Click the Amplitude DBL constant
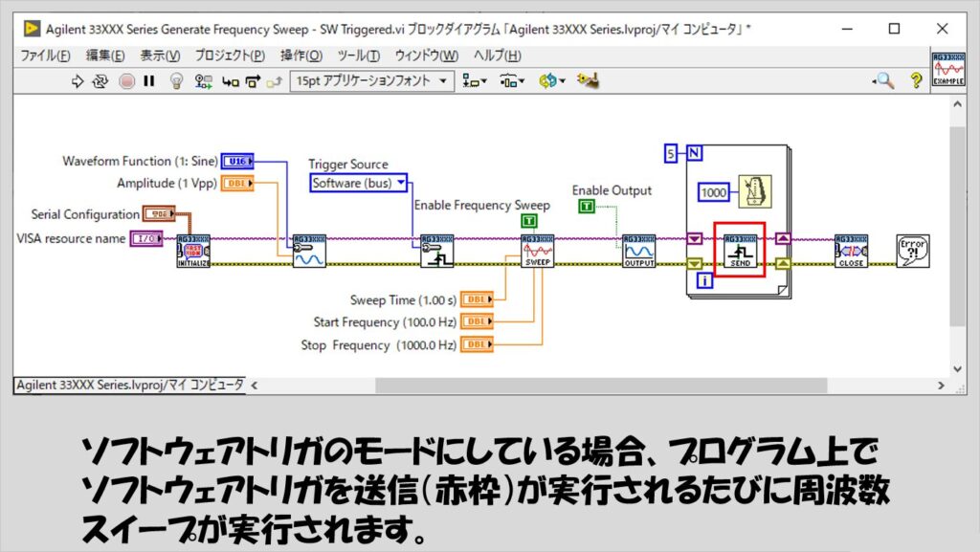The width and height of the screenshot is (980, 552). click(x=237, y=184)
